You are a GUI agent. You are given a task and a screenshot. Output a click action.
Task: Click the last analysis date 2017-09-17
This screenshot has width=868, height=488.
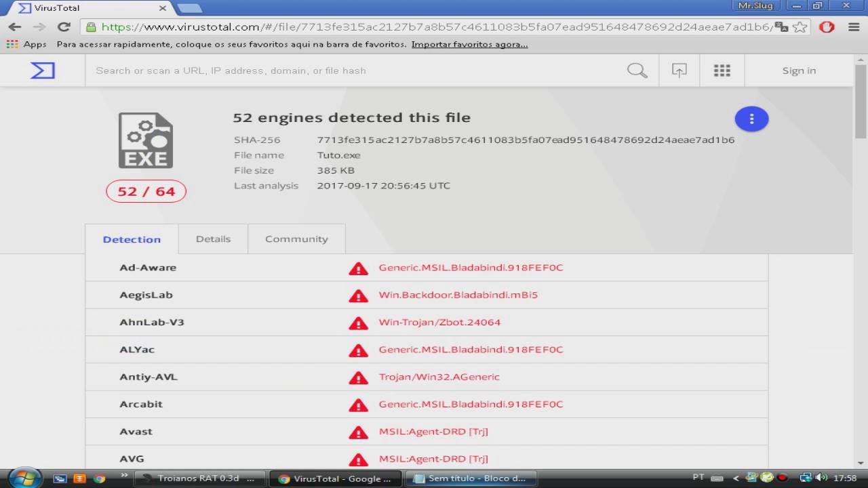tap(383, 186)
